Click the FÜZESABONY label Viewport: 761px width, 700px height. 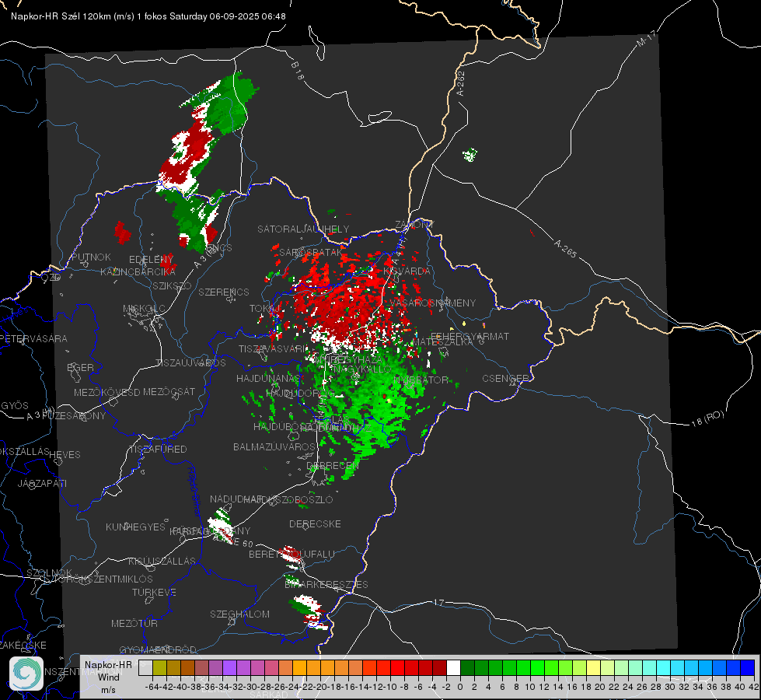tap(75, 415)
